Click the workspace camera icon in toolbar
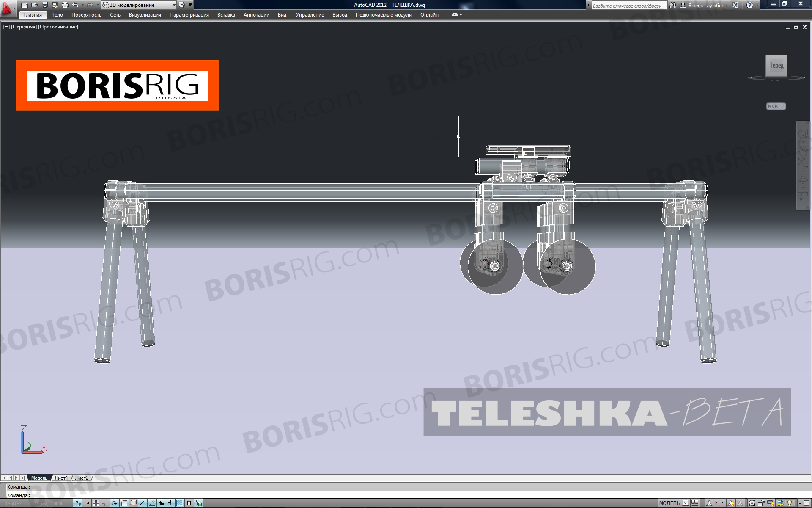 click(182, 5)
